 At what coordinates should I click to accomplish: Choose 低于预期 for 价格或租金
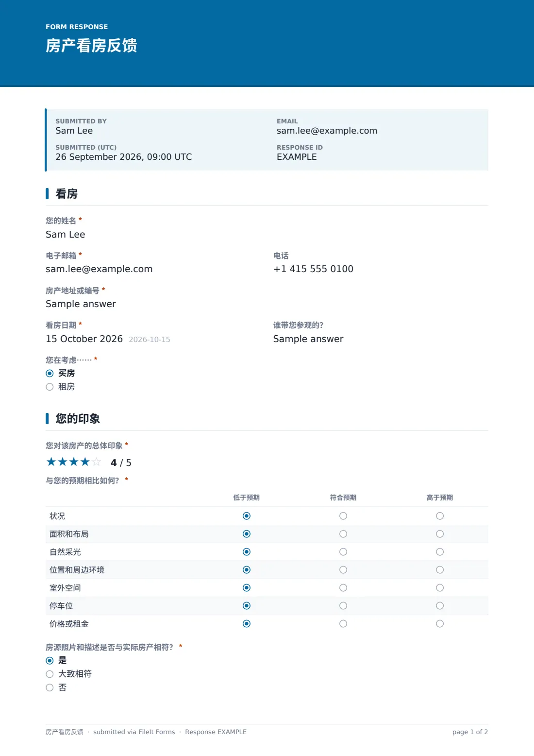coord(247,624)
